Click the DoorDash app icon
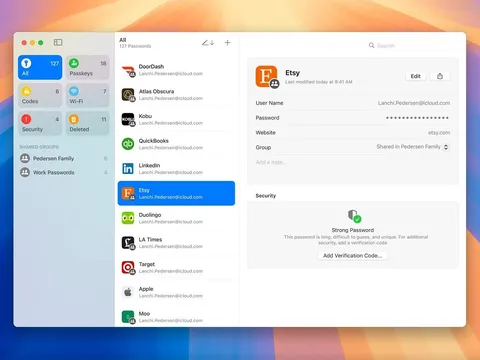The height and width of the screenshot is (360, 480). coord(128,70)
